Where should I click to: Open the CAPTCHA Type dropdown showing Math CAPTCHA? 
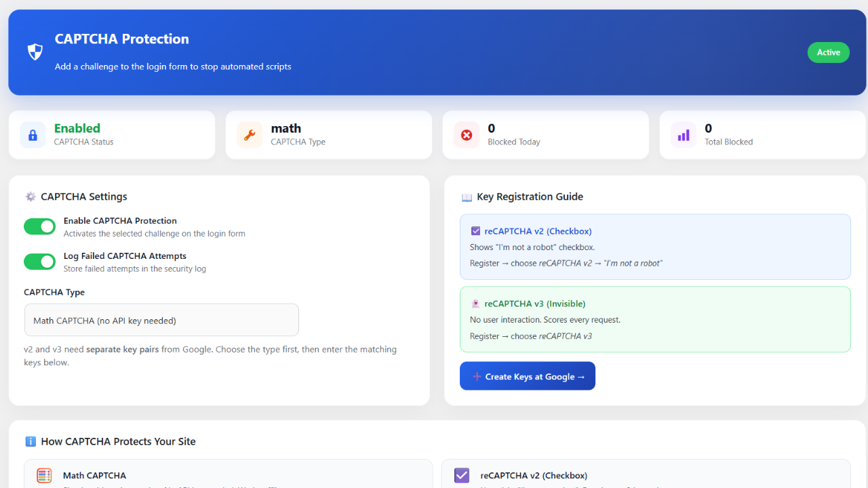(x=161, y=320)
